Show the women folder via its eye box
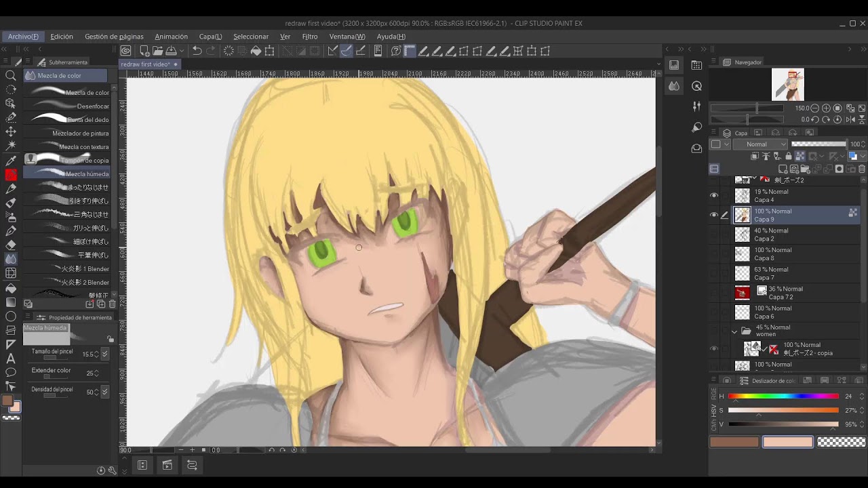Screen dimensions: 868x488 coord(714,331)
